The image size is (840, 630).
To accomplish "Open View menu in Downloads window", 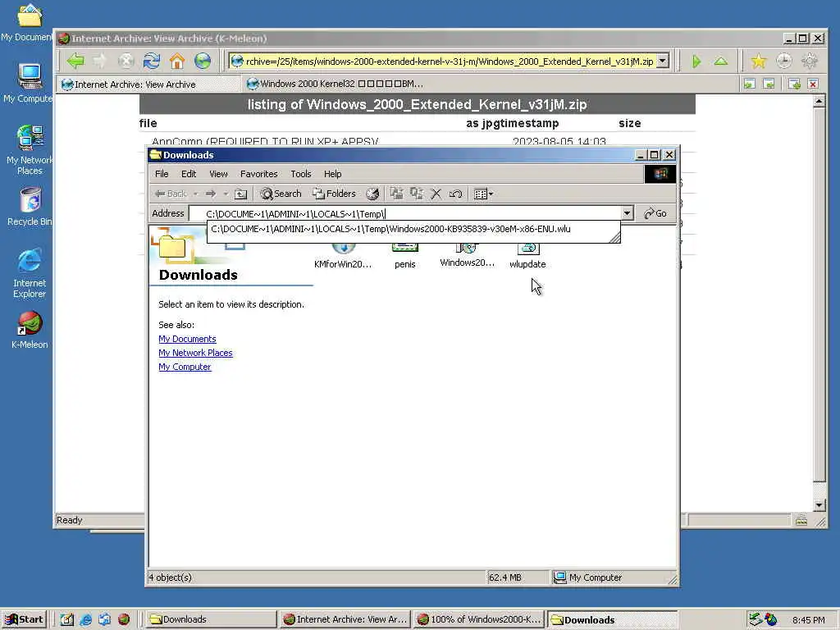I will pyautogui.click(x=218, y=174).
